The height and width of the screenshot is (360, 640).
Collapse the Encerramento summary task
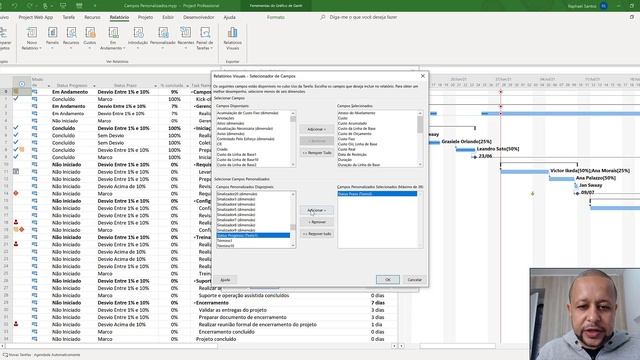pyautogui.click(x=195, y=303)
